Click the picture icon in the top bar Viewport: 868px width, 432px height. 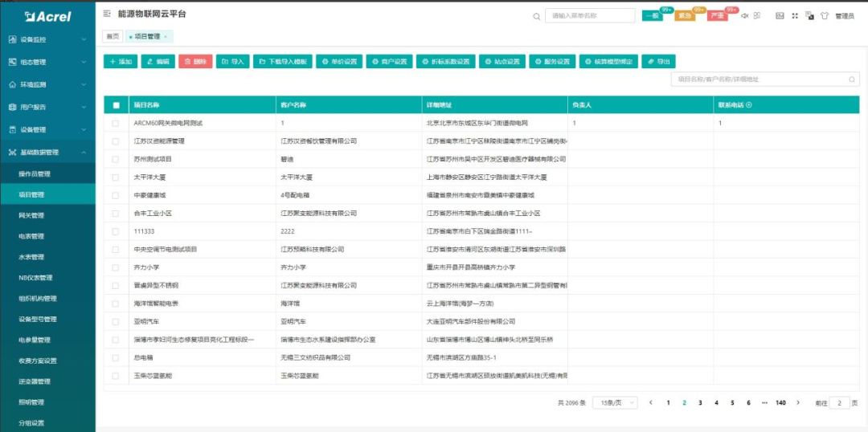click(x=780, y=16)
